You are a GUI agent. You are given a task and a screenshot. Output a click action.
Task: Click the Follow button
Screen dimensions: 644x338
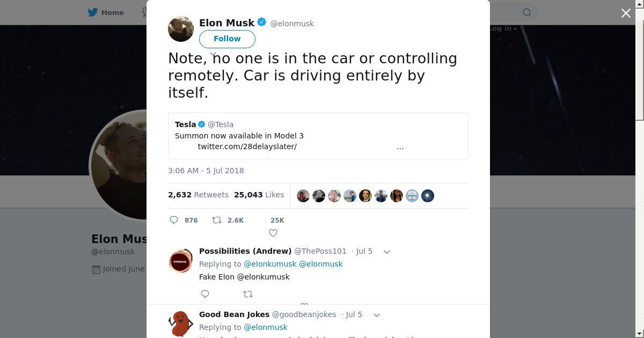[227, 39]
